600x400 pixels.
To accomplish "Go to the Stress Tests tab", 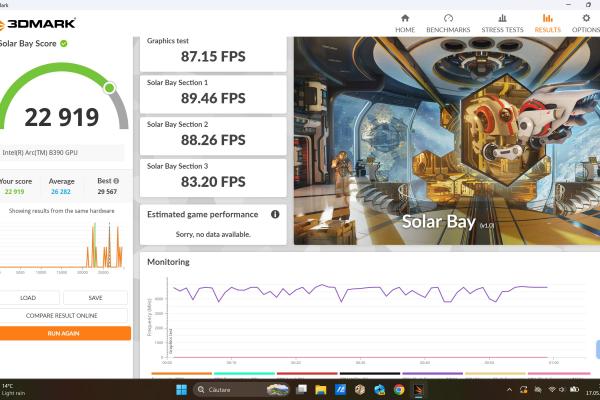I will click(502, 24).
